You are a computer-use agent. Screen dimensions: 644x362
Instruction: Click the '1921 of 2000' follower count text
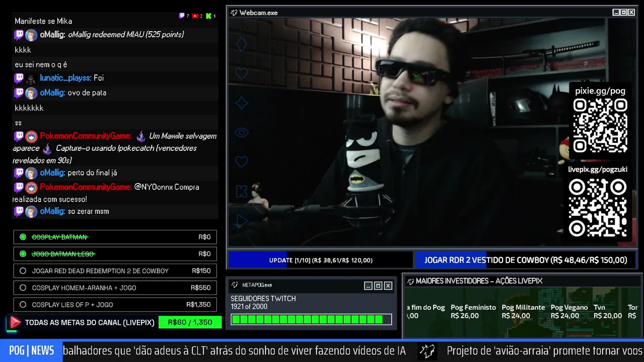[x=249, y=307]
